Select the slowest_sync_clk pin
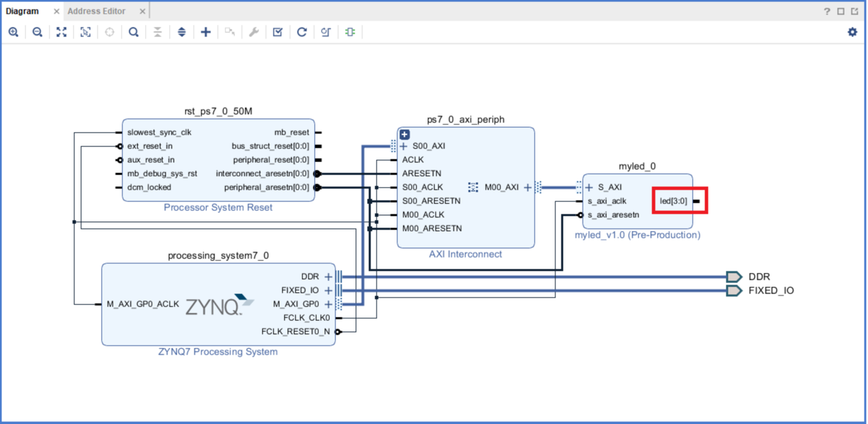The width and height of the screenshot is (868, 424). (159, 132)
